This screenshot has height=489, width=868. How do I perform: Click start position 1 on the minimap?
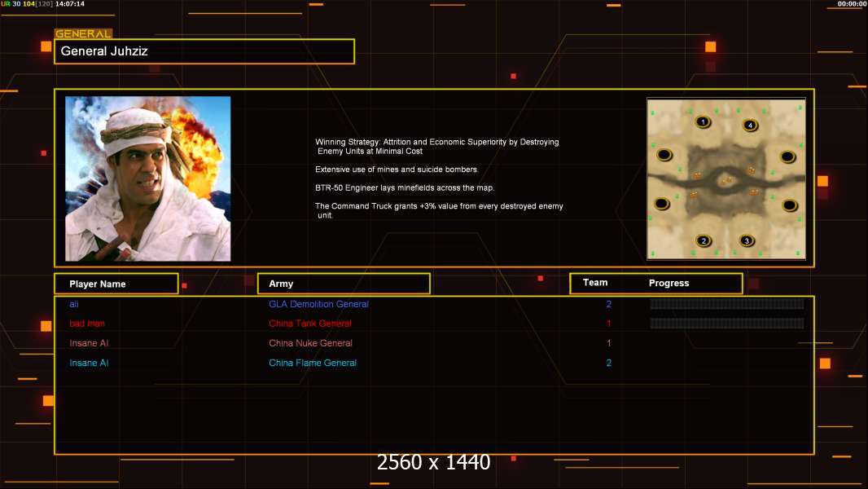tap(703, 121)
